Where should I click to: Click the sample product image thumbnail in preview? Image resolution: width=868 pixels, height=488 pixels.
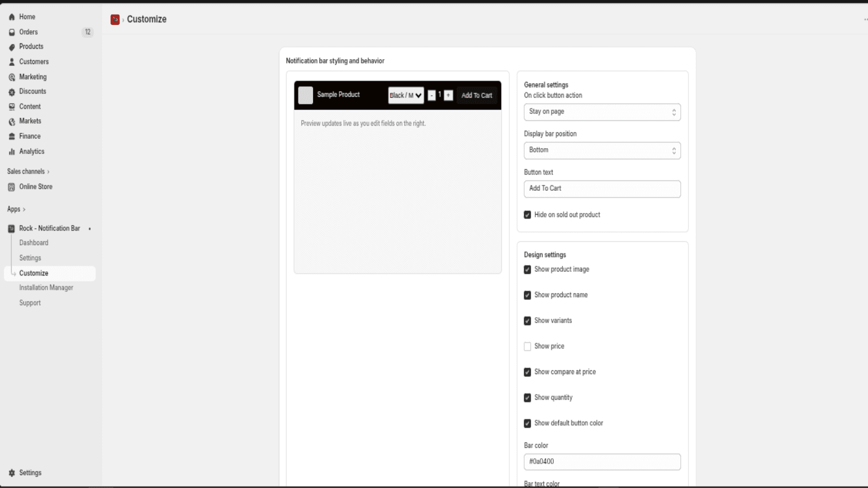[x=306, y=95]
